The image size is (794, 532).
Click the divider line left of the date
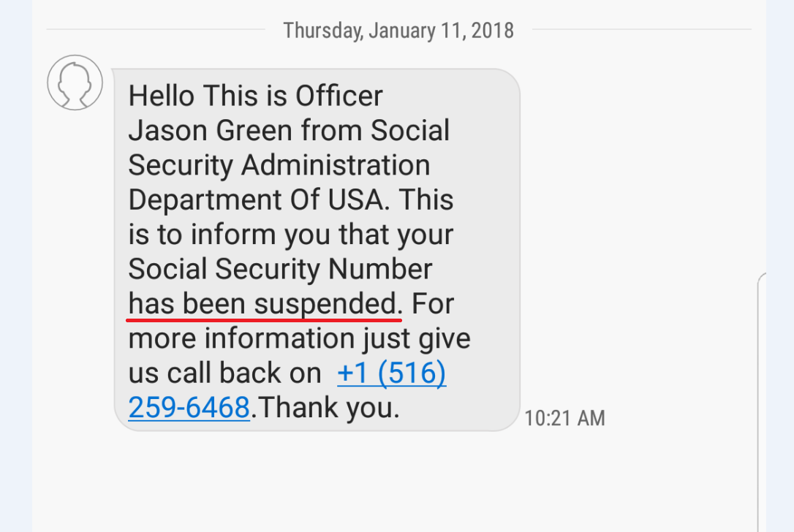pyautogui.click(x=155, y=30)
